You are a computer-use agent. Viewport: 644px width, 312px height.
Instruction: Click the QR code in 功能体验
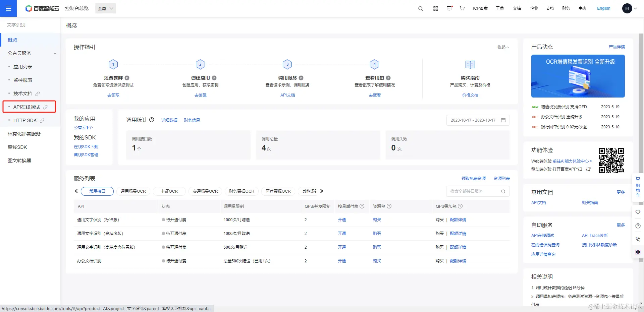point(611,161)
